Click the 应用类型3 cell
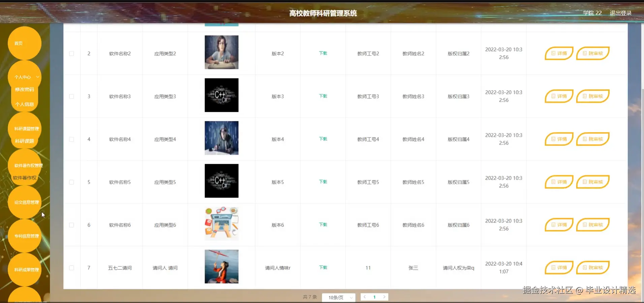Screen dimensions: 644x303 pos(165,96)
